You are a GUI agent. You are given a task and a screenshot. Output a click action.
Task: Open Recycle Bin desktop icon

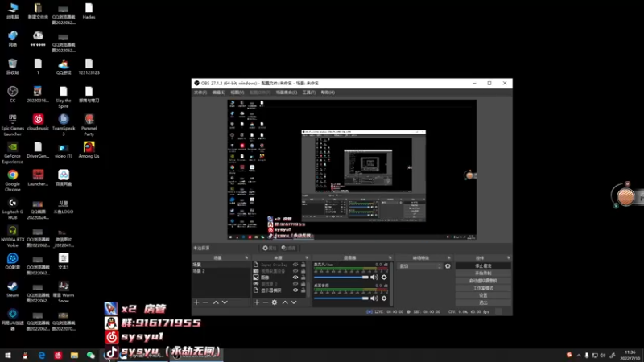(x=13, y=67)
